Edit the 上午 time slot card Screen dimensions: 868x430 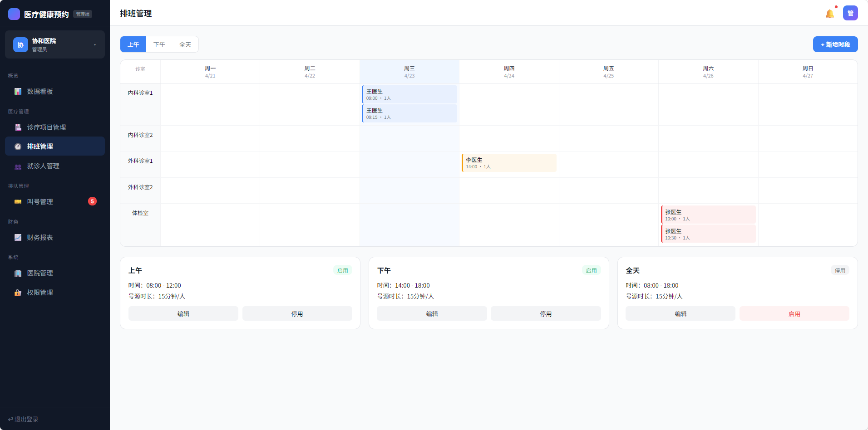point(183,314)
